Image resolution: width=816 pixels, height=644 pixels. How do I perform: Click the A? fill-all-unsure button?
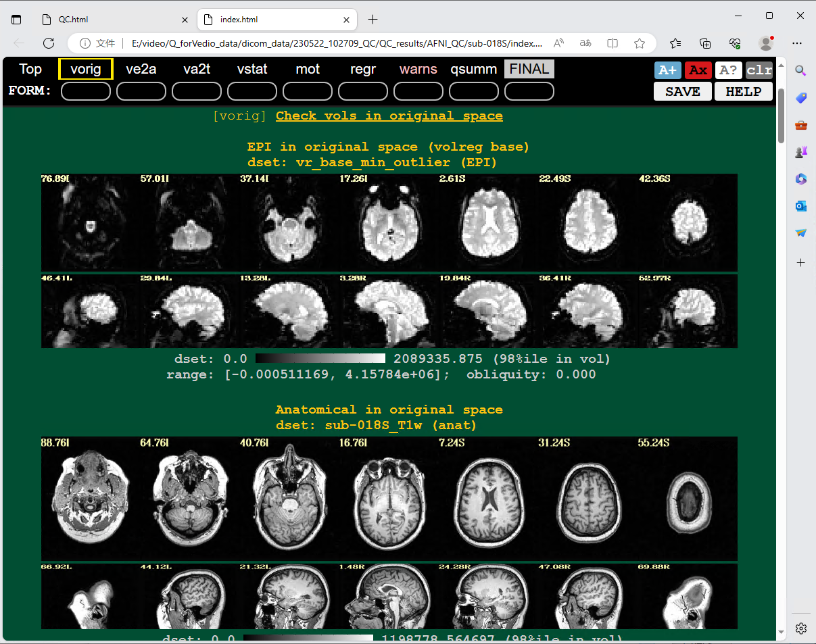[x=729, y=70]
